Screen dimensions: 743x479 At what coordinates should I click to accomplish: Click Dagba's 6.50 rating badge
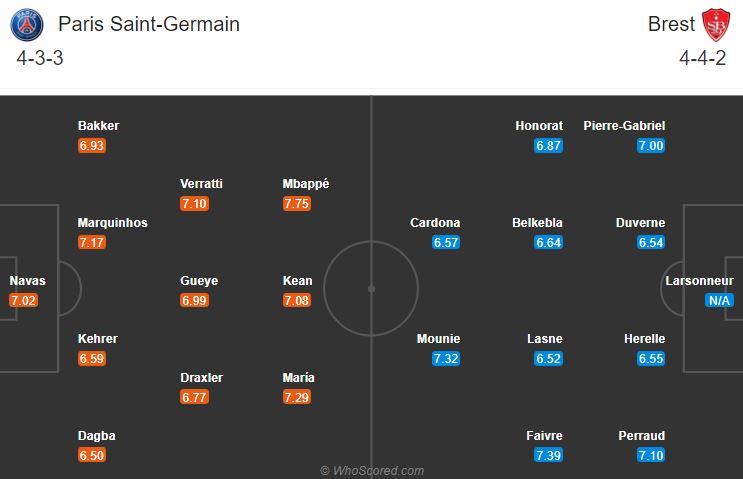point(91,455)
